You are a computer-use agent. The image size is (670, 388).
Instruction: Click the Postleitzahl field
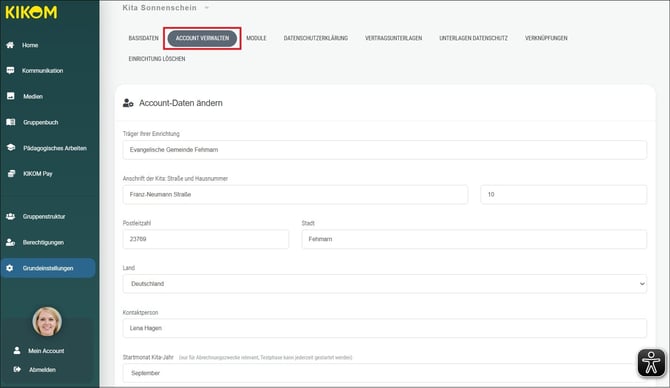(206, 239)
